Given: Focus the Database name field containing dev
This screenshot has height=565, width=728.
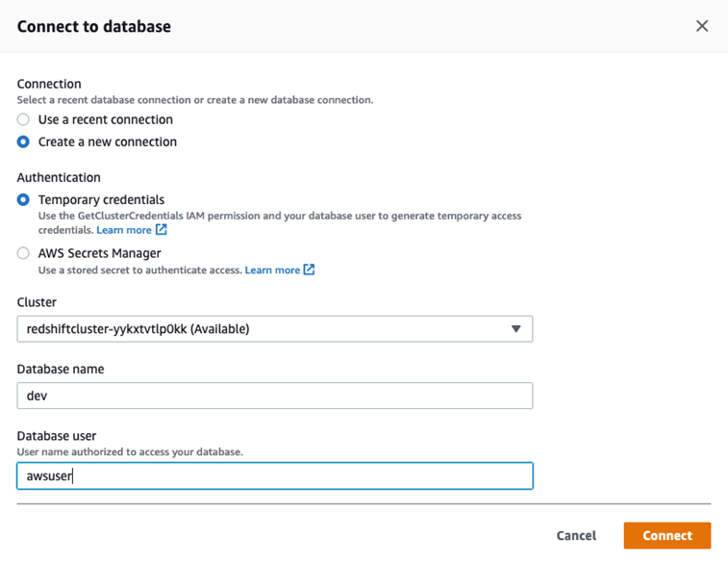Looking at the screenshot, I should coord(274,396).
